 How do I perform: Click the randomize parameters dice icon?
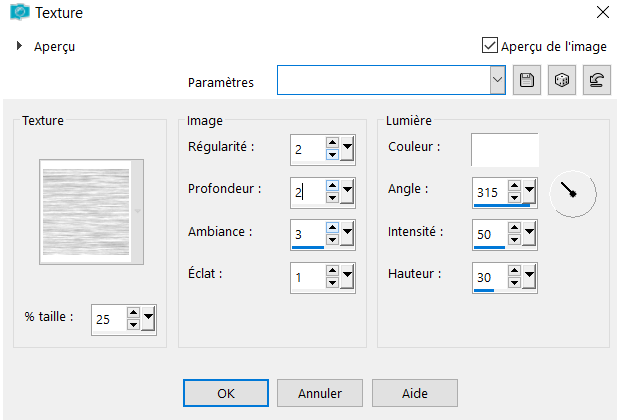click(561, 81)
